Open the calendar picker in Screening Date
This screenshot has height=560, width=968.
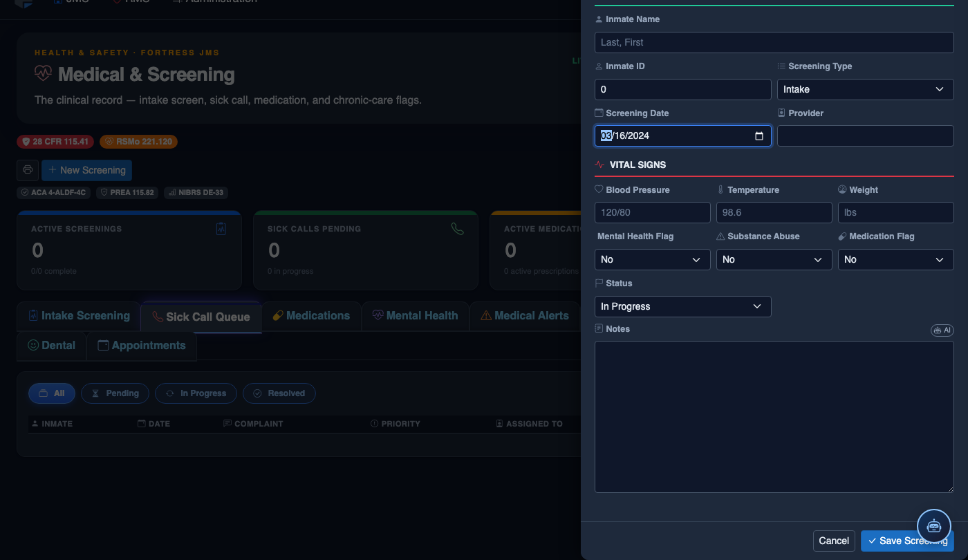coord(758,136)
